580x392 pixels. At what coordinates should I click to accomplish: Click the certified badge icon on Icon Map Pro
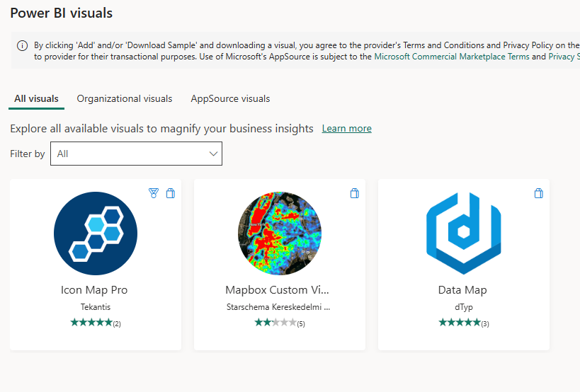coord(154,193)
